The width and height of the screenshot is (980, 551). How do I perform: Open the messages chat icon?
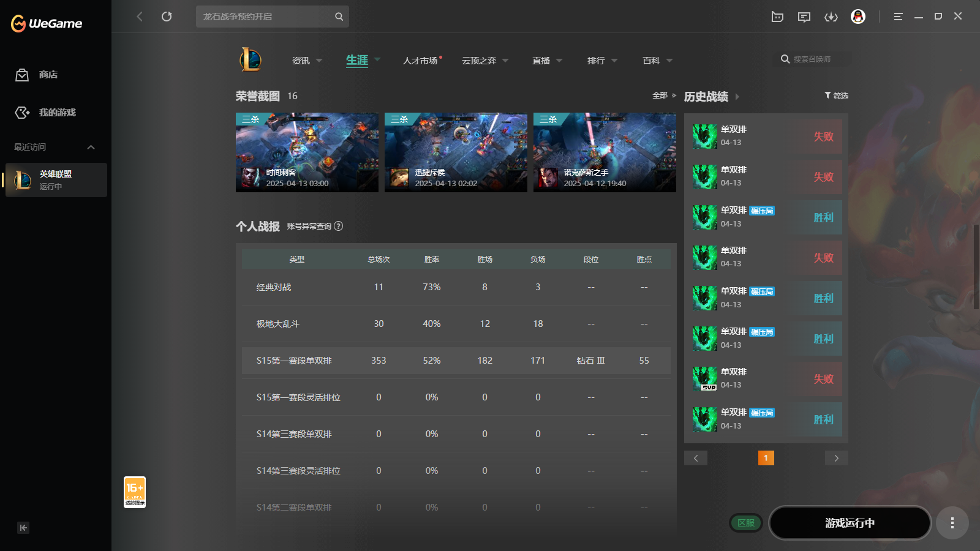pyautogui.click(x=804, y=17)
